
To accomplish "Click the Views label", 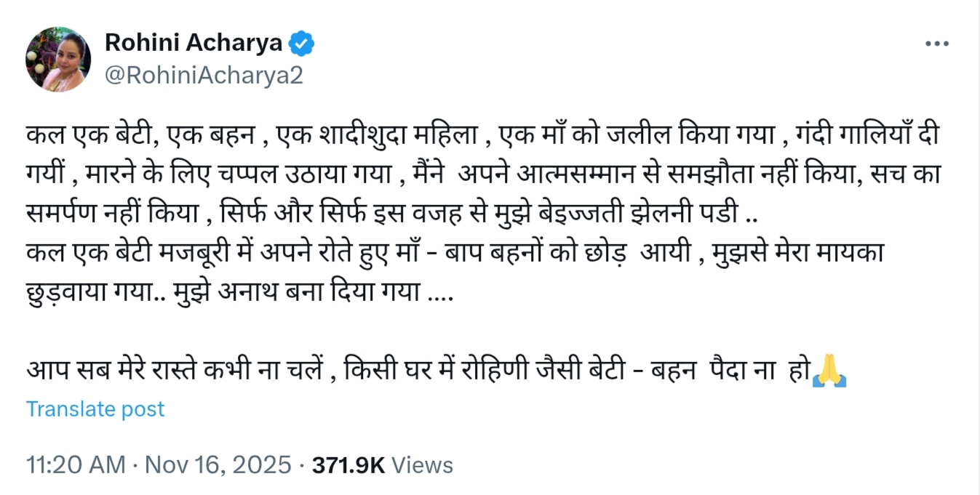I will click(426, 465).
